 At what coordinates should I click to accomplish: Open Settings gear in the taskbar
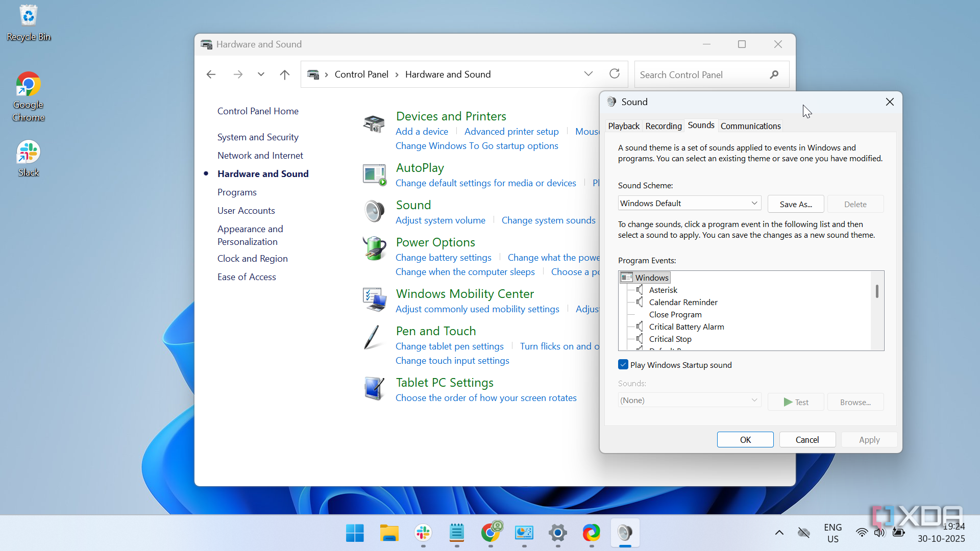[558, 533]
